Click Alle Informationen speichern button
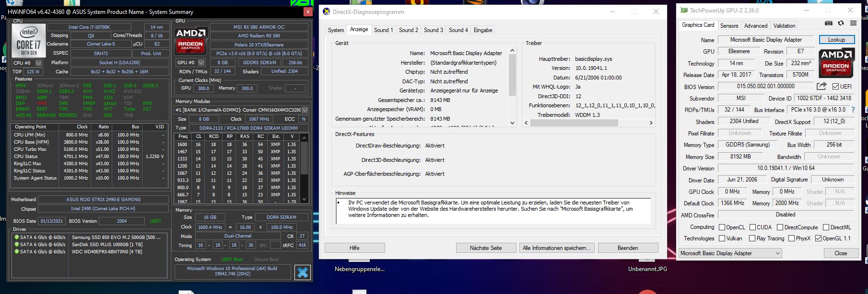 coord(557,248)
